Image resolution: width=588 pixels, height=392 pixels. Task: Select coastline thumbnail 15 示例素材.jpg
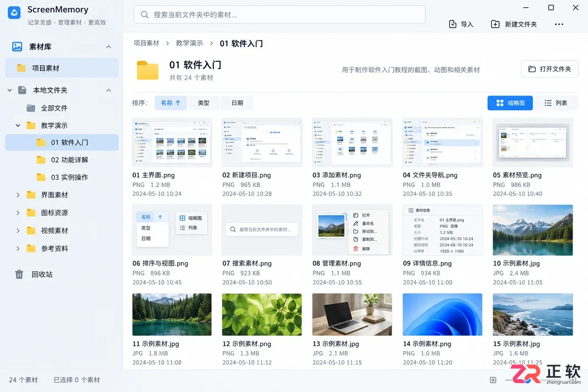(x=532, y=314)
